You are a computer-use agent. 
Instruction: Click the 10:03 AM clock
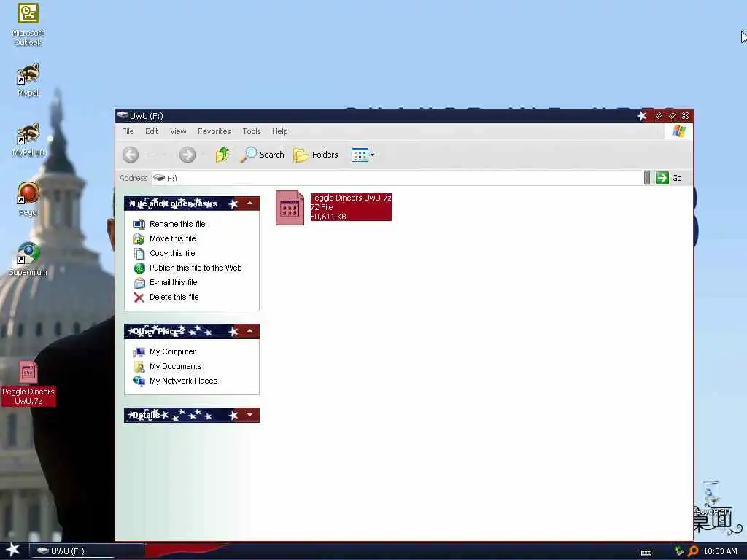coord(720,551)
